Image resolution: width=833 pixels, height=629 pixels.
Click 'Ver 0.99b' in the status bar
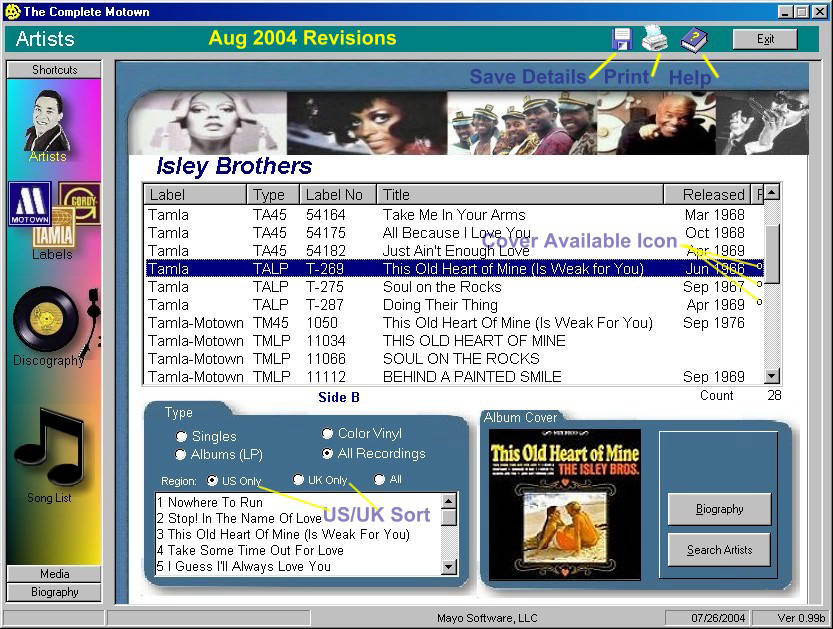801,618
